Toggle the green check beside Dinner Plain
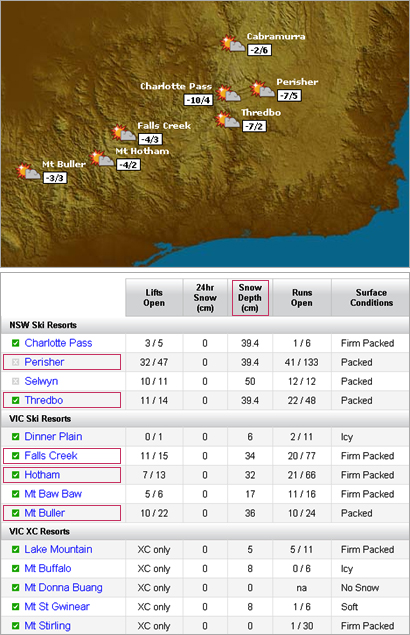 pos(15,437)
